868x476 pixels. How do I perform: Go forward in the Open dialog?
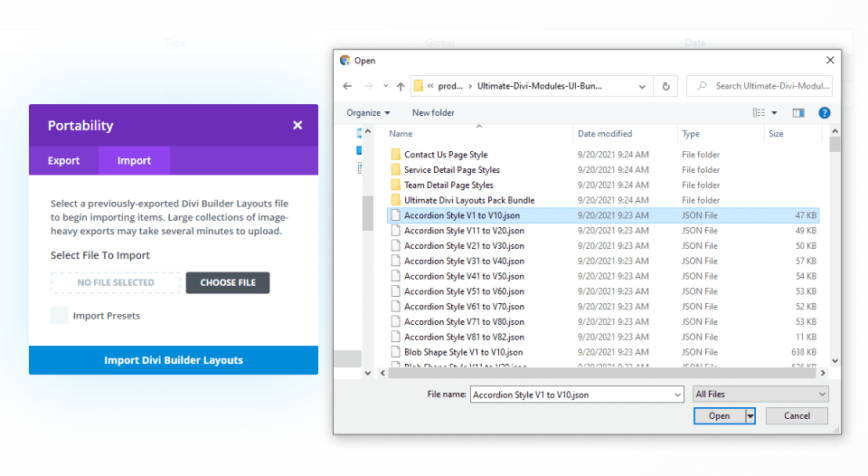pos(368,86)
